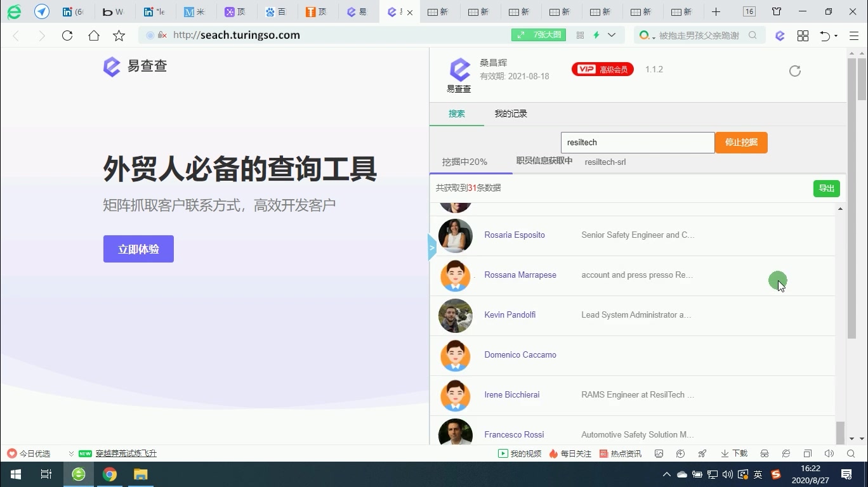The image size is (868, 487).
Task: Bookmark this page with the star icon
Action: [119, 36]
